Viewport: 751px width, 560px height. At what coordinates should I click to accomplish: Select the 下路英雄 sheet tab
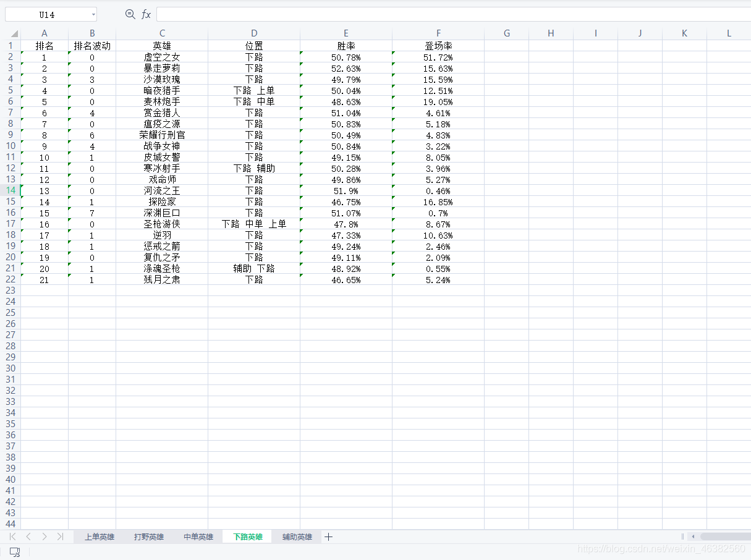(x=248, y=537)
